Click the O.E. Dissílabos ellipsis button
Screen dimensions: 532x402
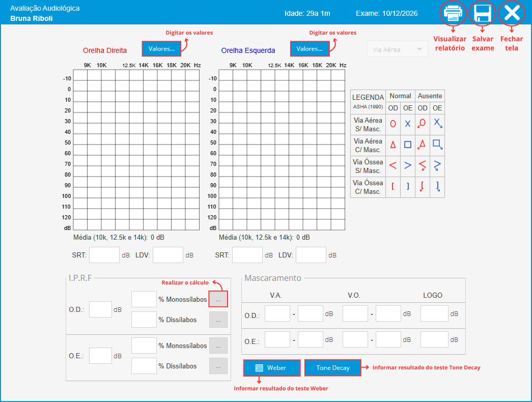tap(218, 366)
